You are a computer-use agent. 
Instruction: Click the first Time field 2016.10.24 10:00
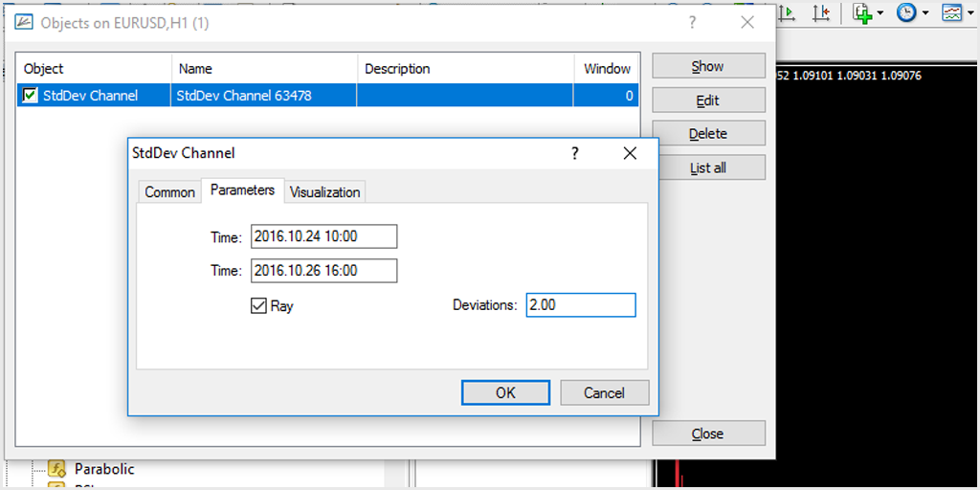(x=323, y=237)
